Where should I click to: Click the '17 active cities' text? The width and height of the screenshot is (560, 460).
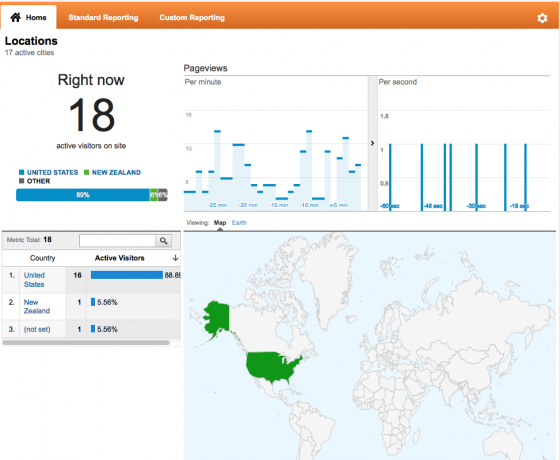(30, 52)
